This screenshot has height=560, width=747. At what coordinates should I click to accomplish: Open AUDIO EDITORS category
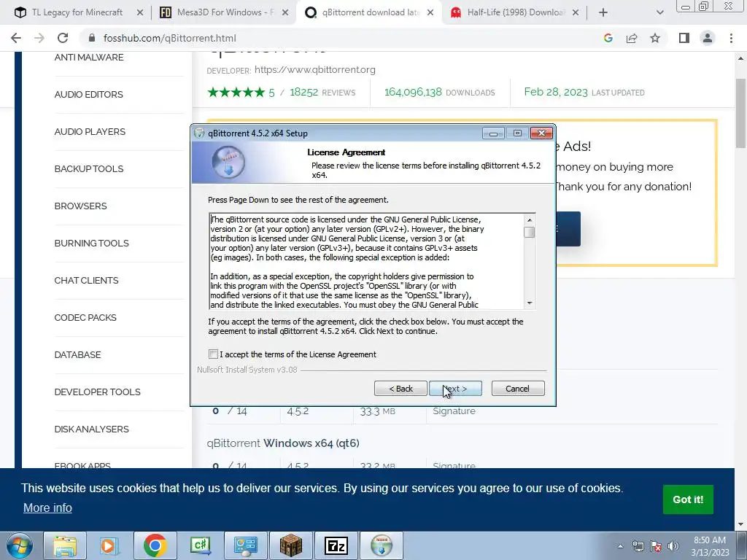[88, 94]
